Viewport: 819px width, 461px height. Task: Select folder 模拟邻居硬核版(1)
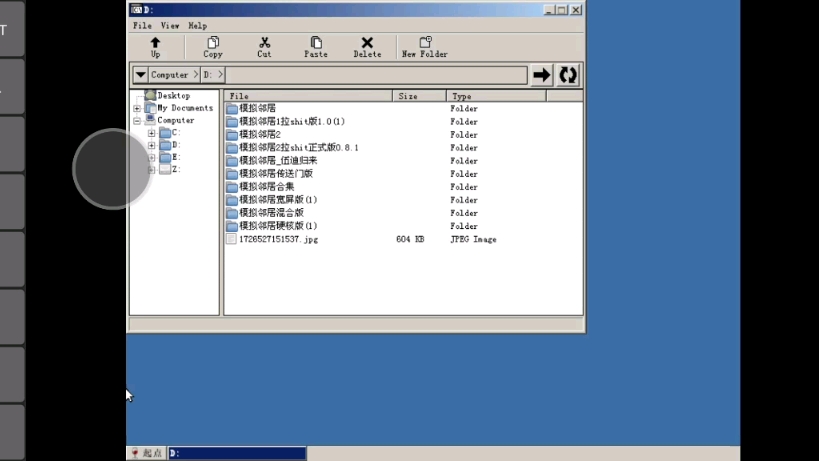pos(278,226)
